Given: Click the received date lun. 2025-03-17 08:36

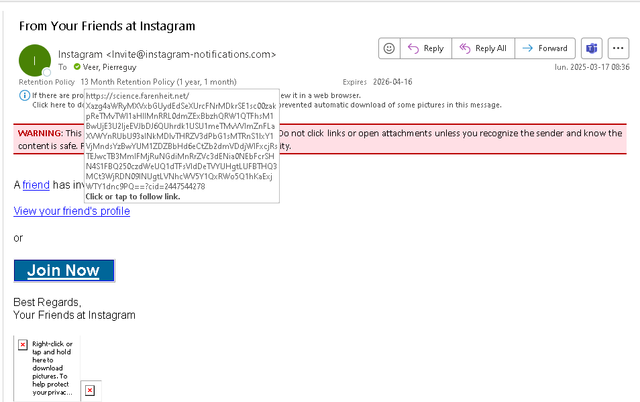Looking at the screenshot, I should pos(591,67).
